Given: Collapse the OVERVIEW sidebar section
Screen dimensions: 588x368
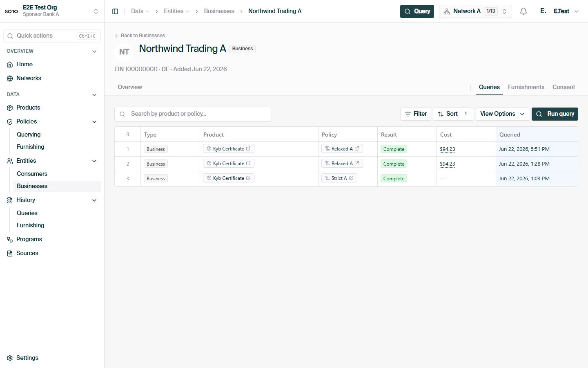Looking at the screenshot, I should tap(94, 52).
